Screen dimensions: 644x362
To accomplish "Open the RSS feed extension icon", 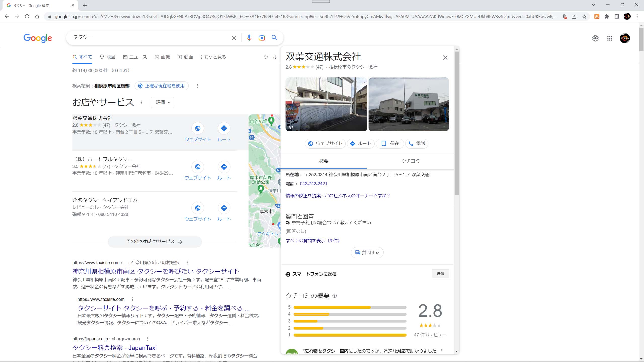I will point(597,17).
